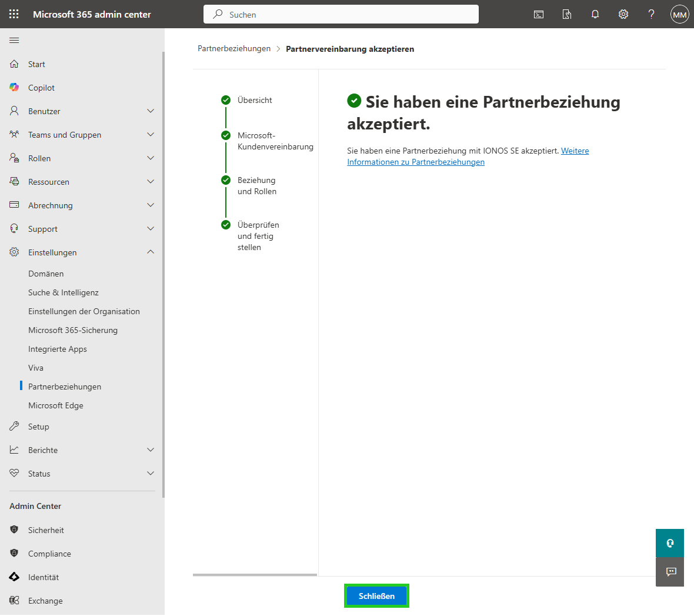This screenshot has height=616, width=694.
Task: Expand the Teams und Gruppen chevron
Action: click(x=151, y=135)
